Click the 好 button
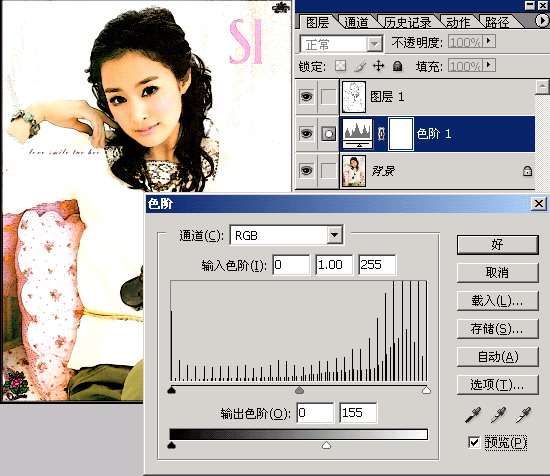This screenshot has height=476, width=550. pyautogui.click(x=497, y=244)
